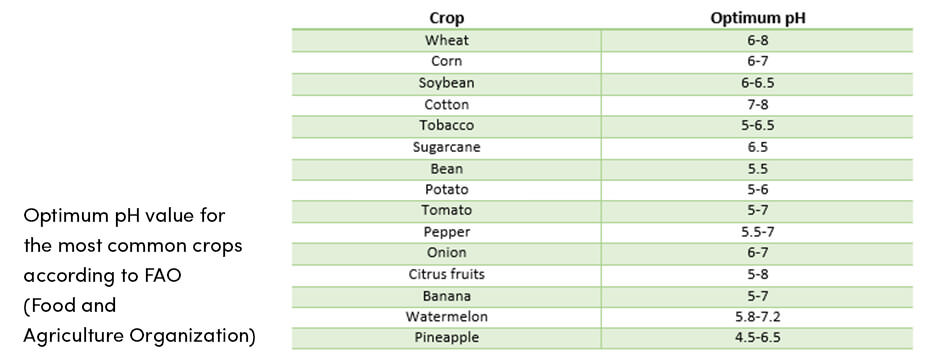Click the Banana crop cell
The image size is (940, 362).
coord(447,297)
